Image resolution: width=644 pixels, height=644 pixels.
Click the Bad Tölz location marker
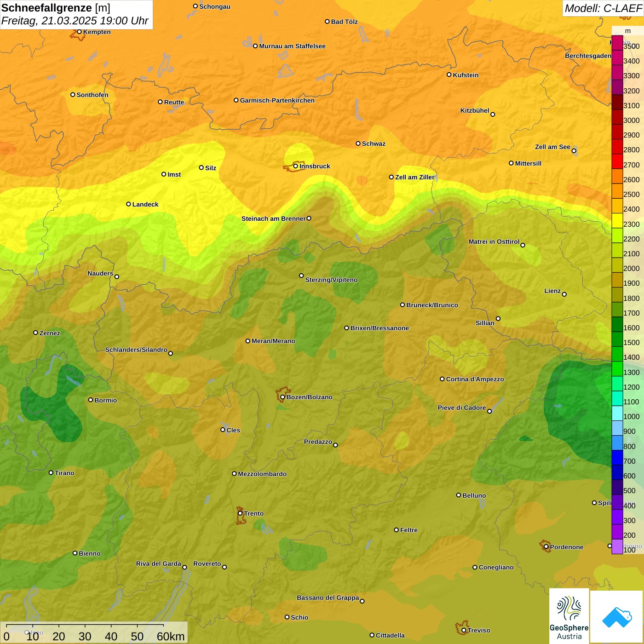[x=327, y=22]
